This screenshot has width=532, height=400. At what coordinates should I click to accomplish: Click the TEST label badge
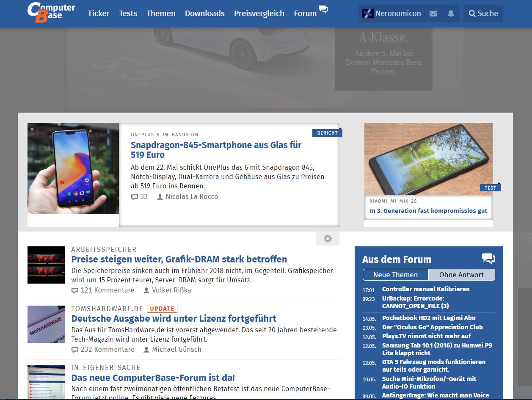click(490, 188)
